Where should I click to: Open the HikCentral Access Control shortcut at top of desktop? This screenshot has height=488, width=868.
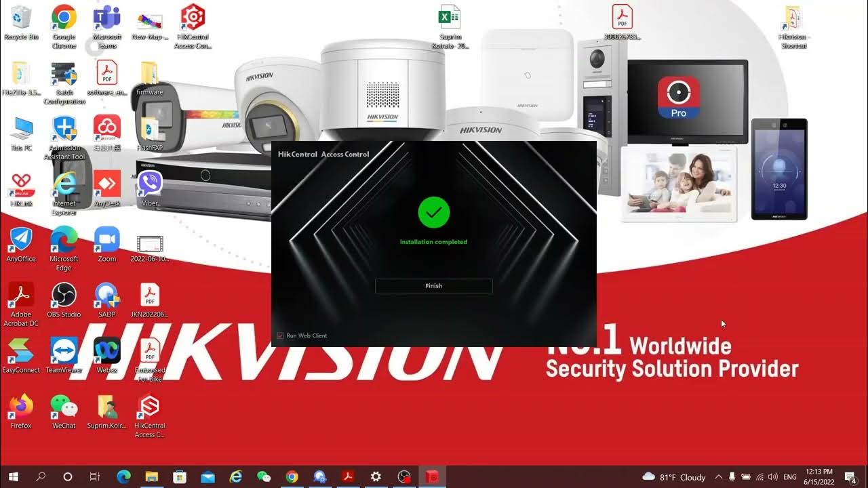193,26
